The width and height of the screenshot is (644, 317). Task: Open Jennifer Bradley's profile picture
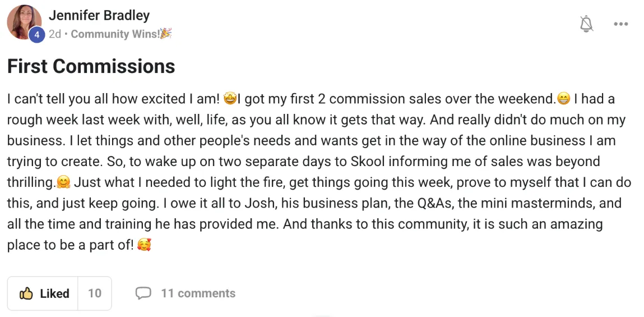coord(24,21)
